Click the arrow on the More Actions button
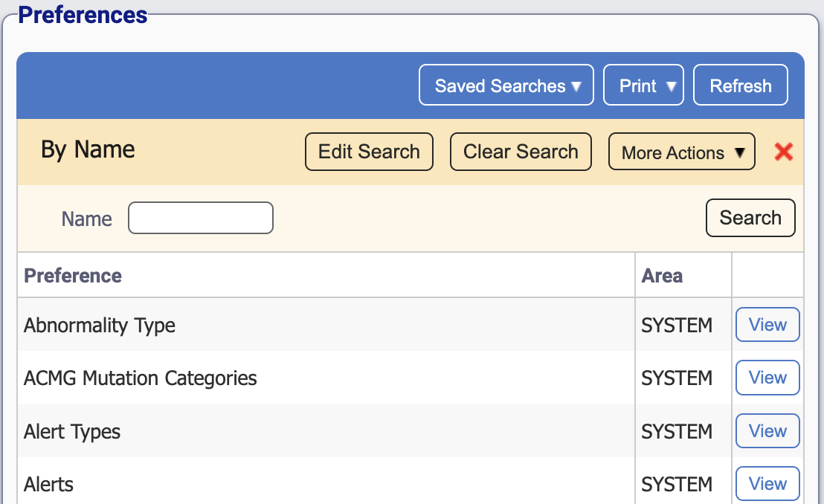 741,152
